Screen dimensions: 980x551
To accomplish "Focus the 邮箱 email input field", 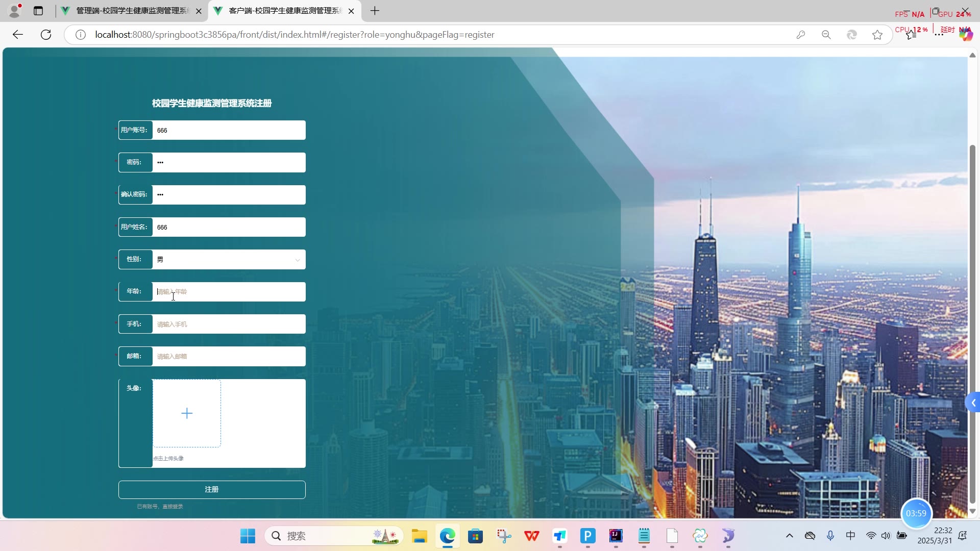I will (x=229, y=356).
